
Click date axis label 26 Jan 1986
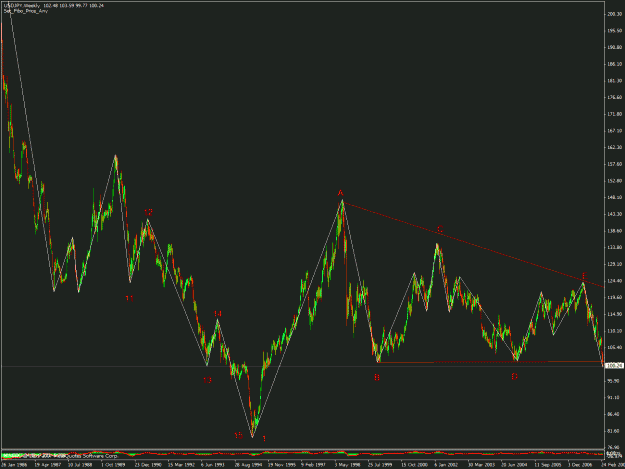coord(14,465)
